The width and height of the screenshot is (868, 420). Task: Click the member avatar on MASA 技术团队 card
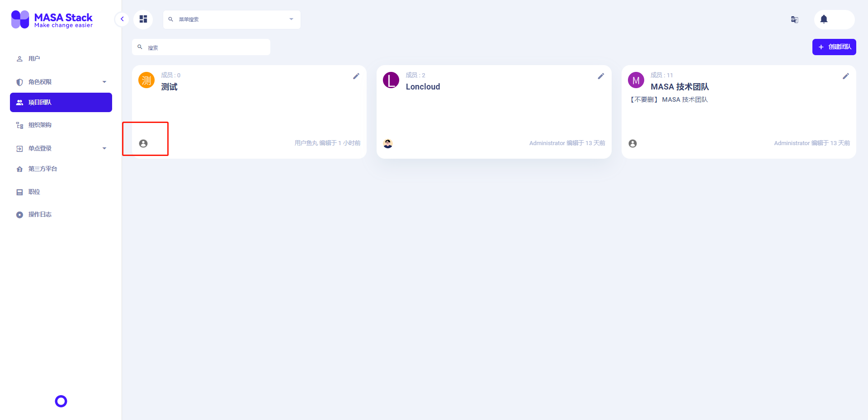pos(632,143)
